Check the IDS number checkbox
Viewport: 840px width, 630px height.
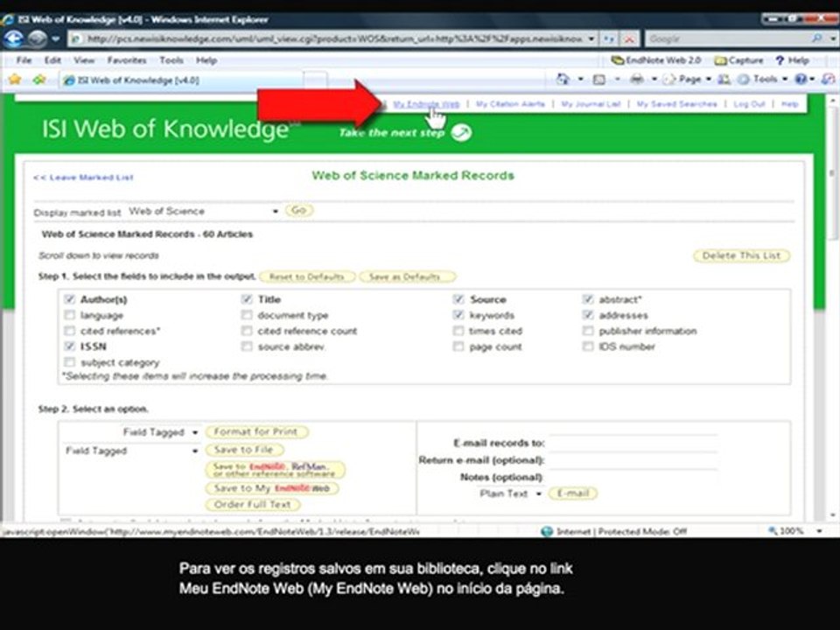pos(588,346)
